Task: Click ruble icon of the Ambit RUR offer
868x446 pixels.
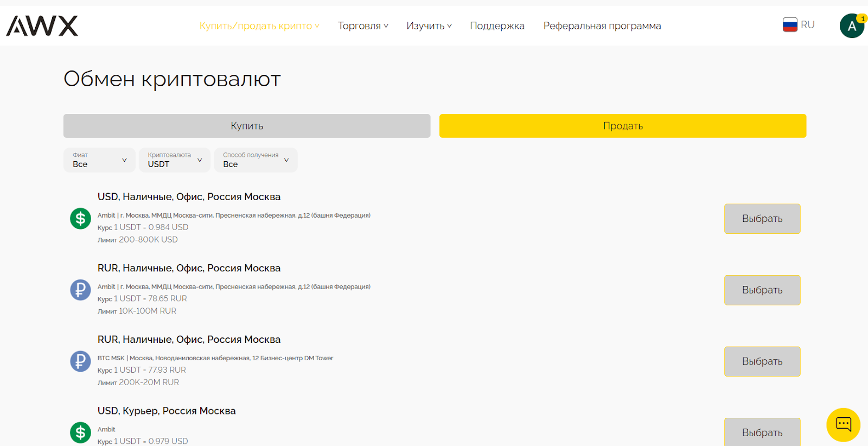Action: 80,290
